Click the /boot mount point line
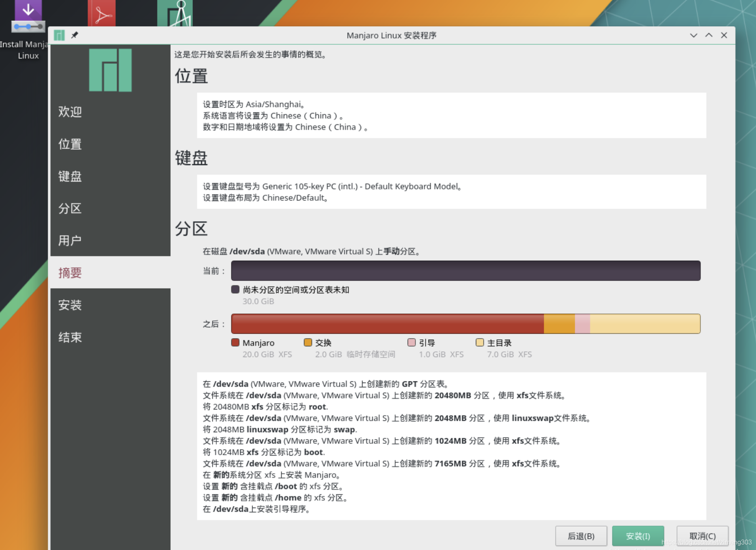 point(273,486)
